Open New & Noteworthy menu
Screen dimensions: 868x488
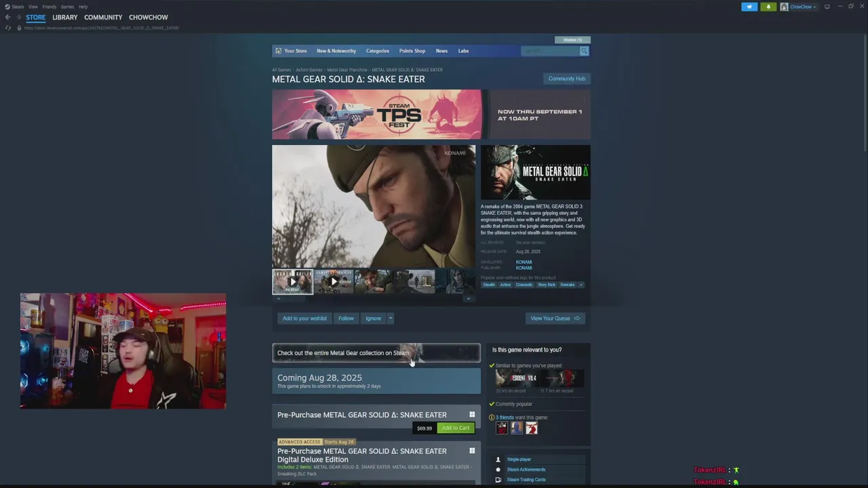[336, 51]
